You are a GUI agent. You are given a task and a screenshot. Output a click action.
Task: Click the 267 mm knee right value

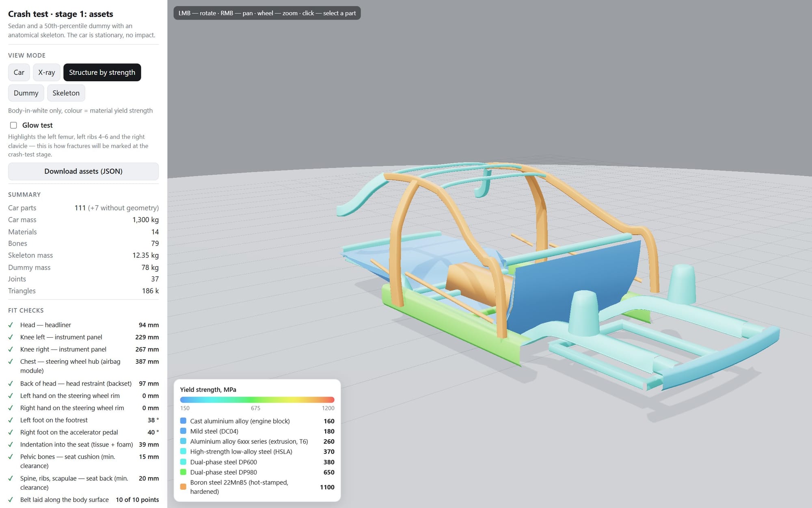[x=147, y=350]
